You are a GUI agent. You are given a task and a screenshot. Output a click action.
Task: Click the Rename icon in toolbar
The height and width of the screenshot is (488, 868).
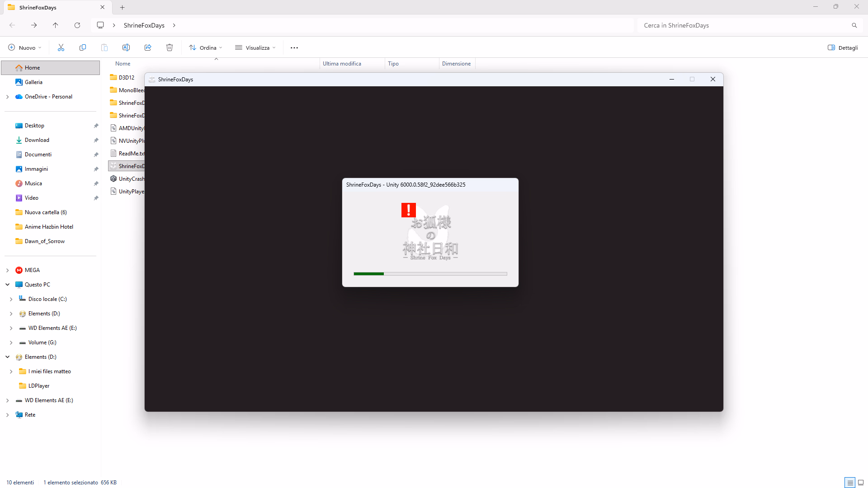click(x=126, y=47)
